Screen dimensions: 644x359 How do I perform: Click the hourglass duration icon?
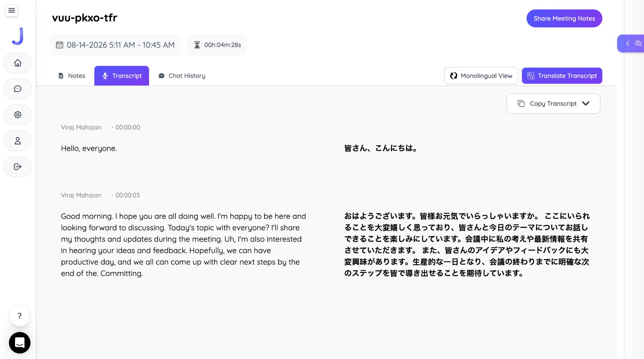(x=197, y=45)
